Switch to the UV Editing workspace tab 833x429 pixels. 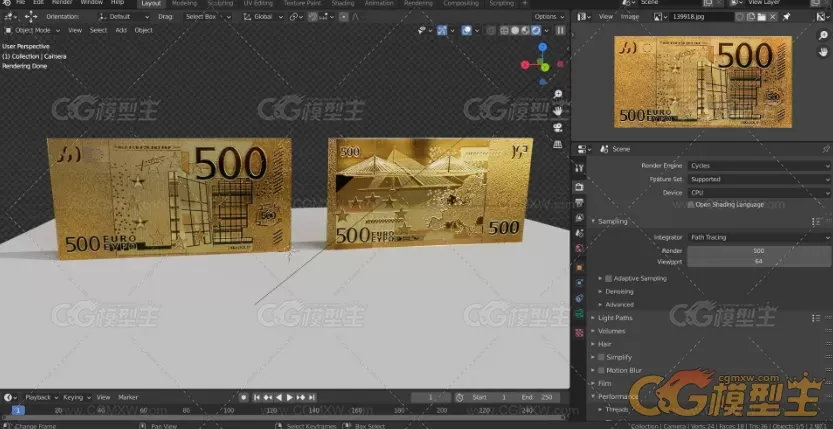coord(258,3)
